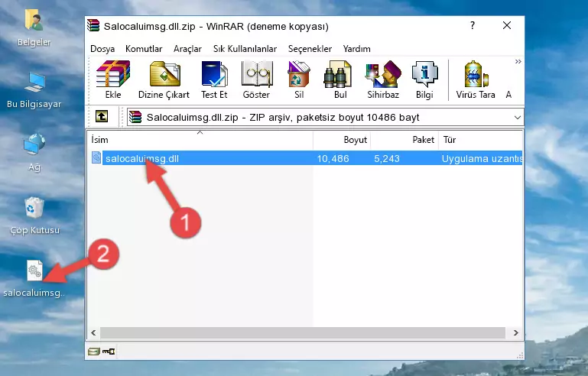
Task: Click the salocaluimsg.dll file icon in list
Action: click(x=96, y=158)
